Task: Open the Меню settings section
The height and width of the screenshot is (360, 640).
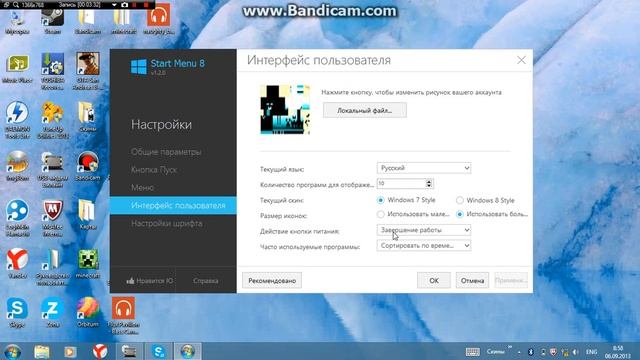Action: pyautogui.click(x=142, y=188)
